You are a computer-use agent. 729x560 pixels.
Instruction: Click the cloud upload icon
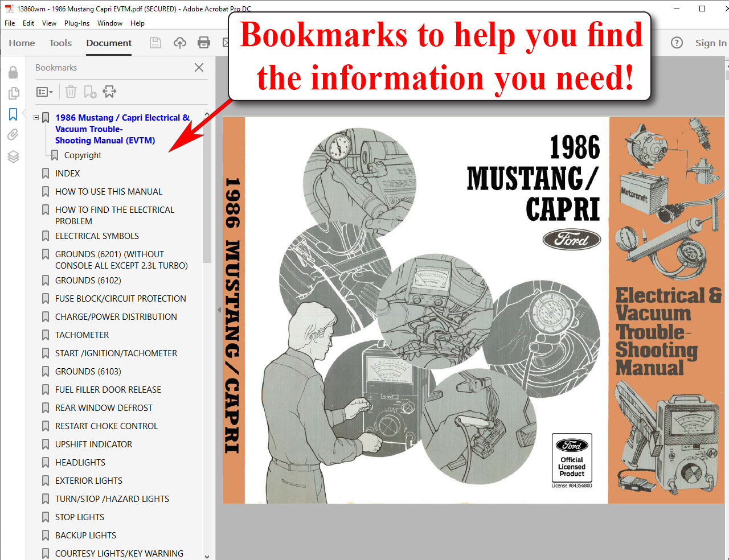coord(180,43)
